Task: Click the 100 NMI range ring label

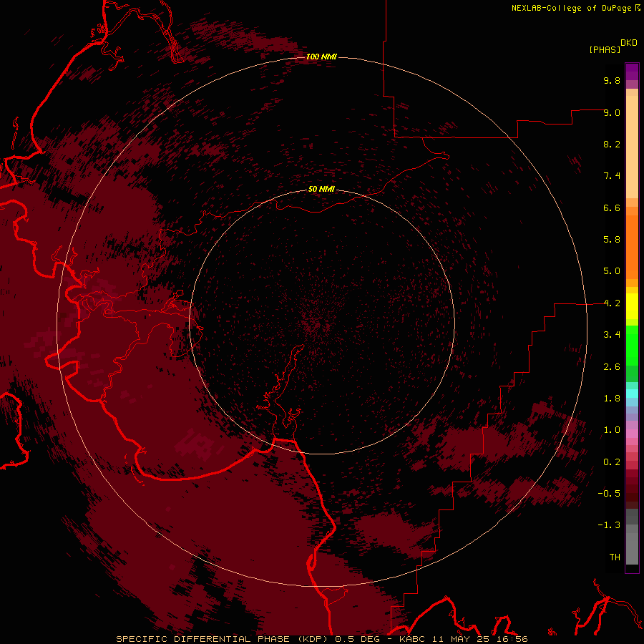Action: click(321, 57)
